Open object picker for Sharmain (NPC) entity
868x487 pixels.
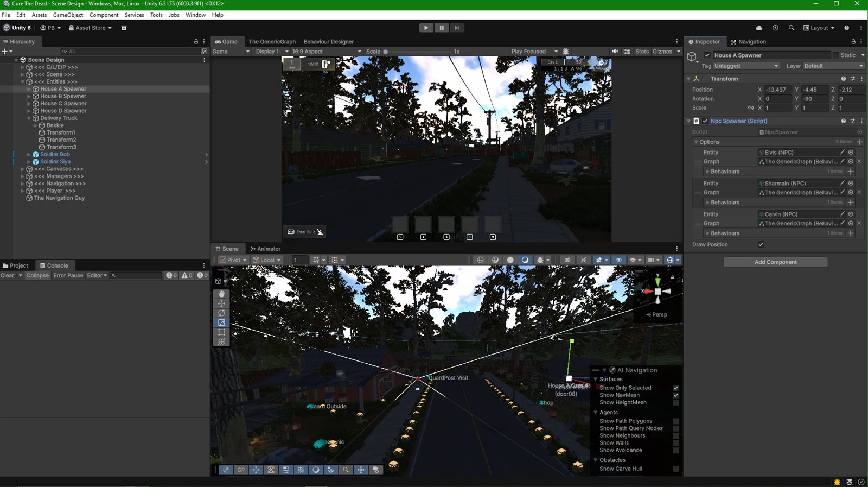851,184
